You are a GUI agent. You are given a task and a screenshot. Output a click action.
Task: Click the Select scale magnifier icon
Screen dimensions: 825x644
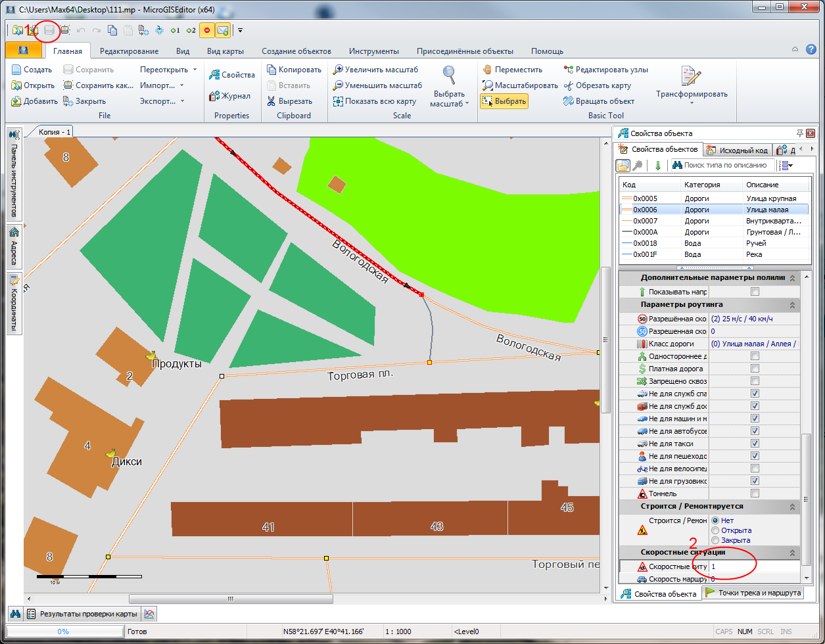[449, 76]
